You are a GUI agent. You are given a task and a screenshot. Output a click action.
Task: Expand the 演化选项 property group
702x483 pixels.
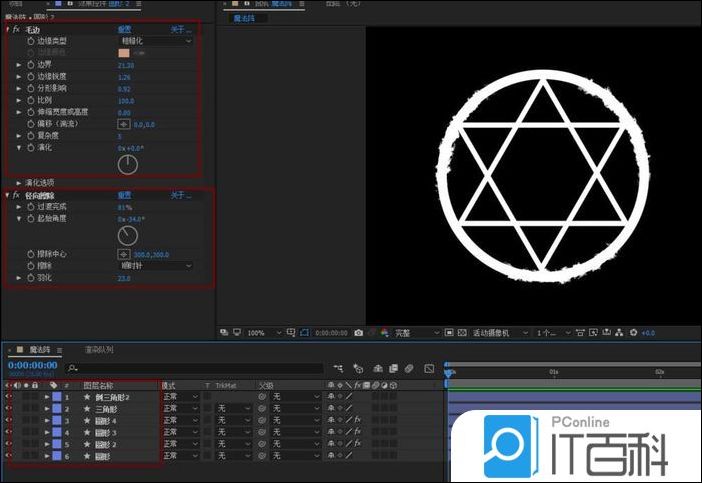tap(19, 183)
